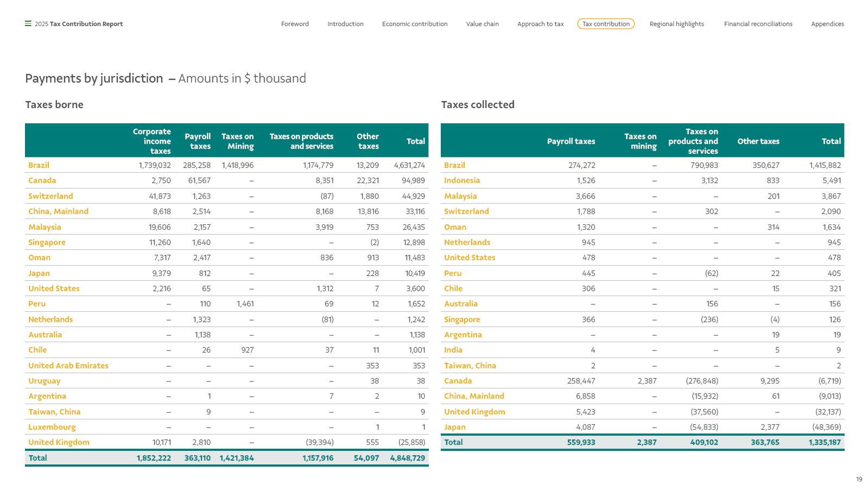
Task: Click Uruguay row label
Action: (45, 381)
